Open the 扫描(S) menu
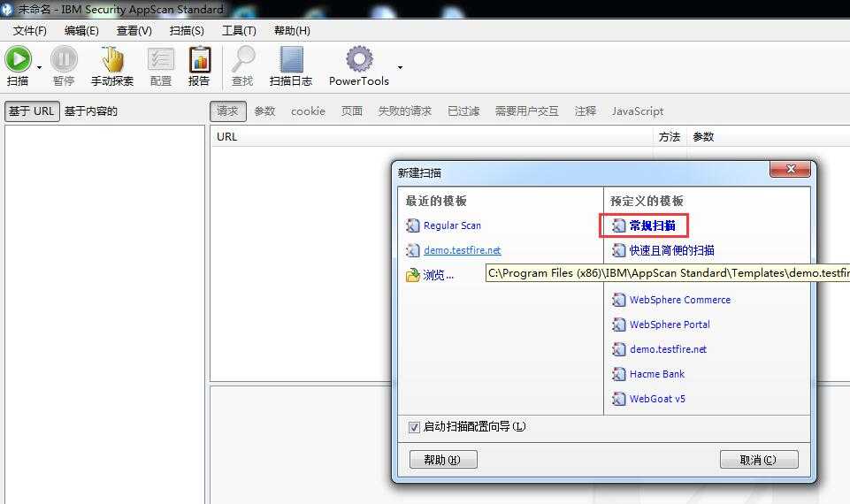The image size is (850, 504). pyautogui.click(x=187, y=31)
